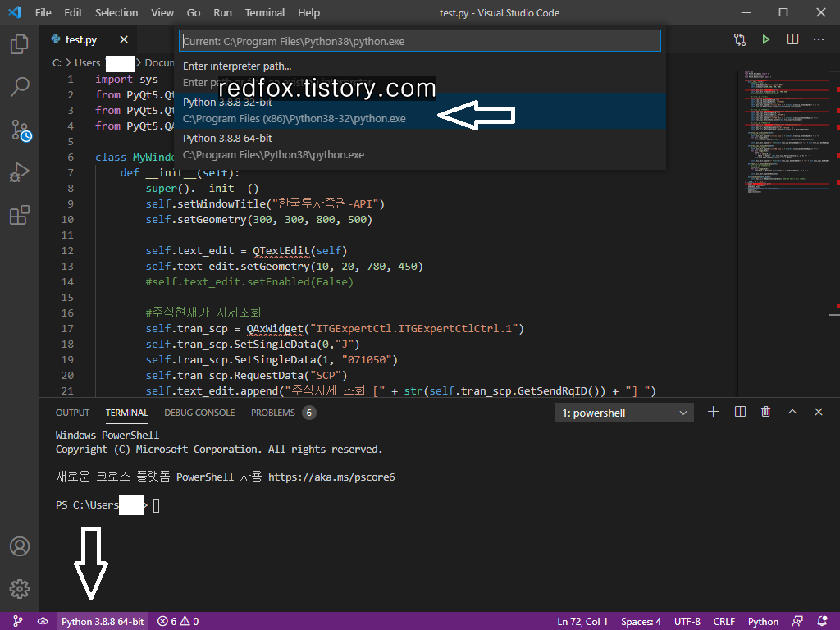Switch to the OUTPUT panel tab

click(x=72, y=413)
